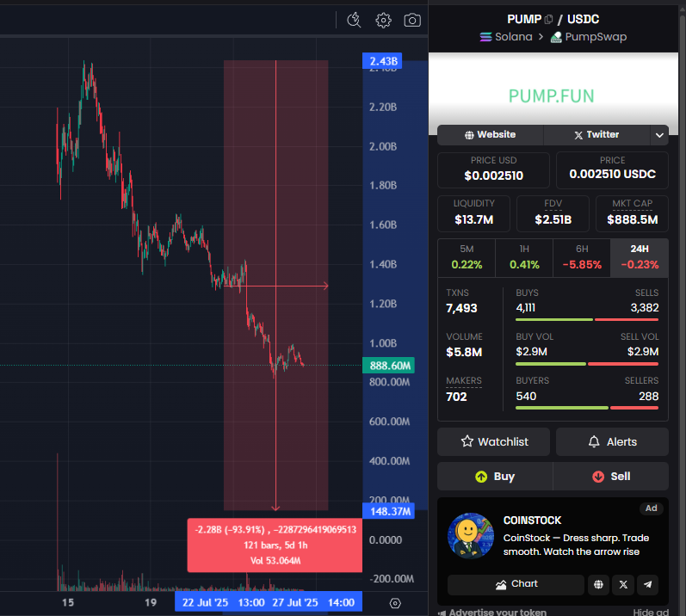Click the 19 date axis label
The height and width of the screenshot is (616, 686).
[x=151, y=602]
